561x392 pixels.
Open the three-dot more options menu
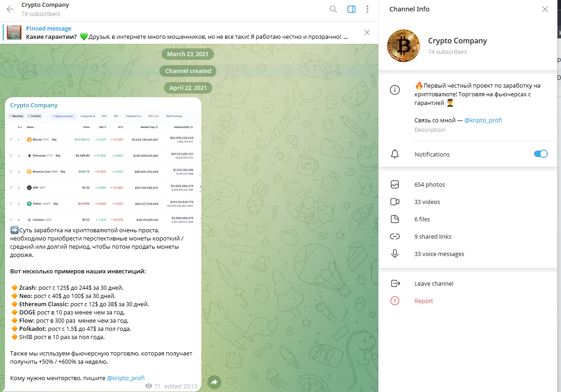coord(367,9)
